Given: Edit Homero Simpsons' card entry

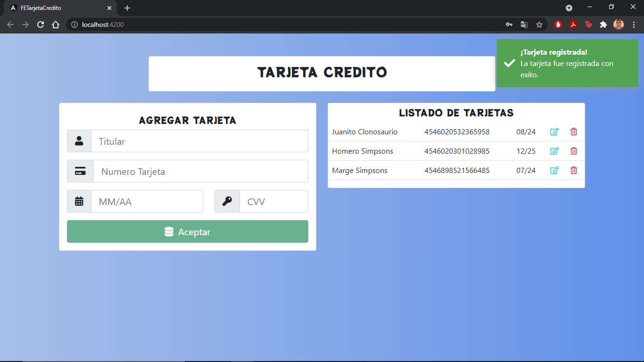Looking at the screenshot, I should (554, 151).
